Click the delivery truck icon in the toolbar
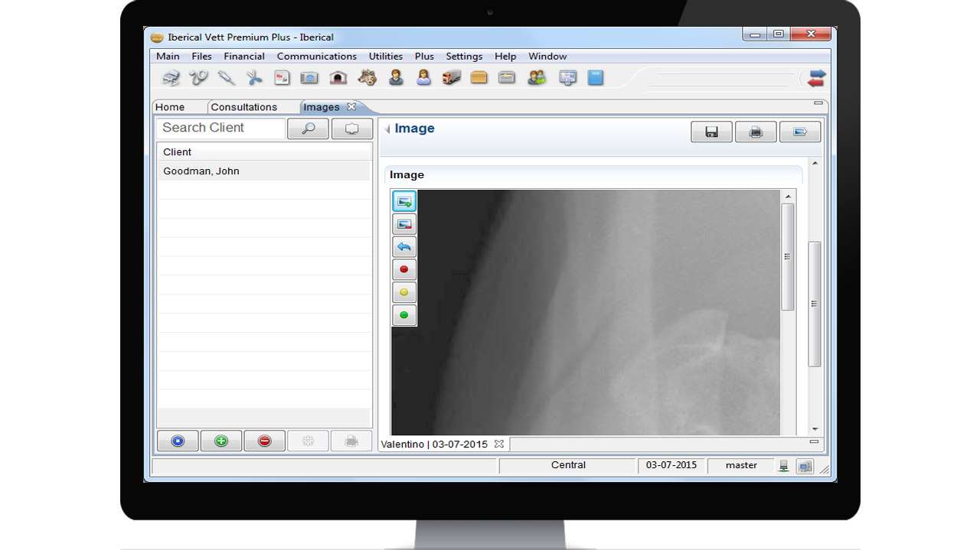Viewport: 980px width, 550px height. 451,77
